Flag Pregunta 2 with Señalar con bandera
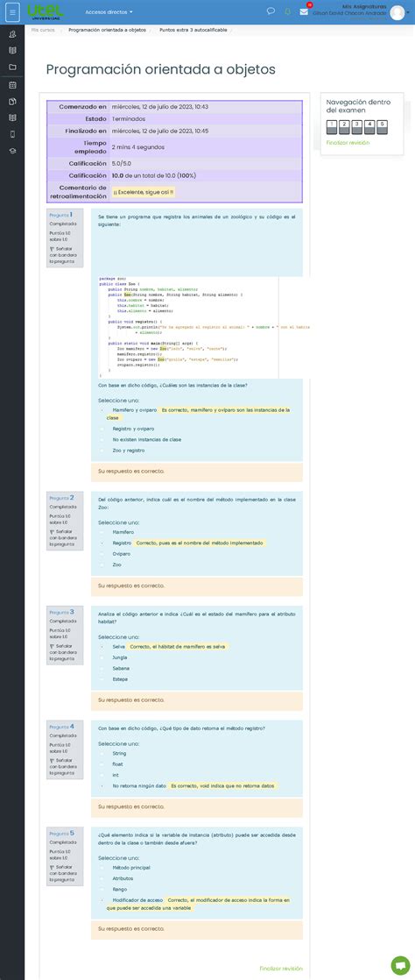415x980 pixels. point(63,538)
